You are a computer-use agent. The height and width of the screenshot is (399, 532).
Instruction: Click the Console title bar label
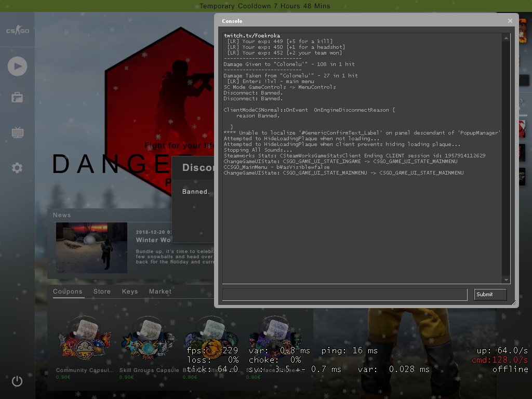(x=232, y=21)
